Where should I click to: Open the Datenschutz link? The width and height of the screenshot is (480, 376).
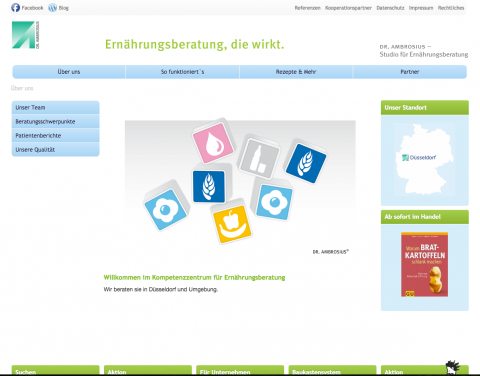pyautogui.click(x=390, y=8)
